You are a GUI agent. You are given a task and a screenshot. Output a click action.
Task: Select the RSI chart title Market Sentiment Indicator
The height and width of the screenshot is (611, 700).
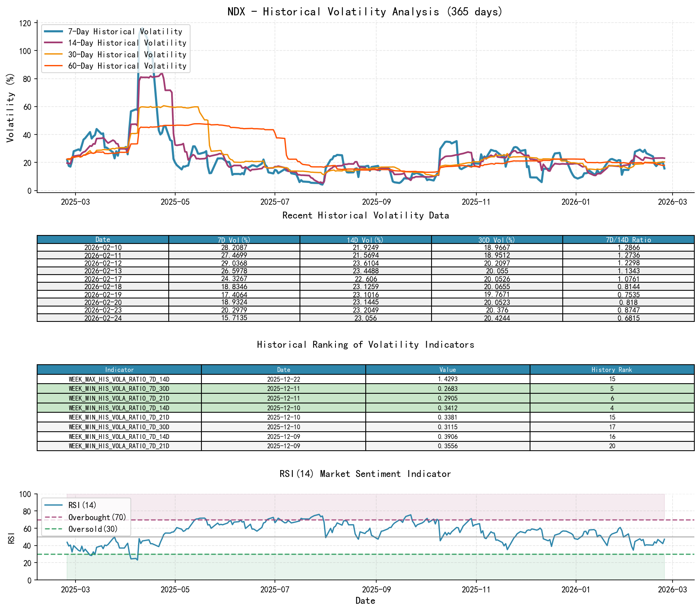[x=365, y=474]
